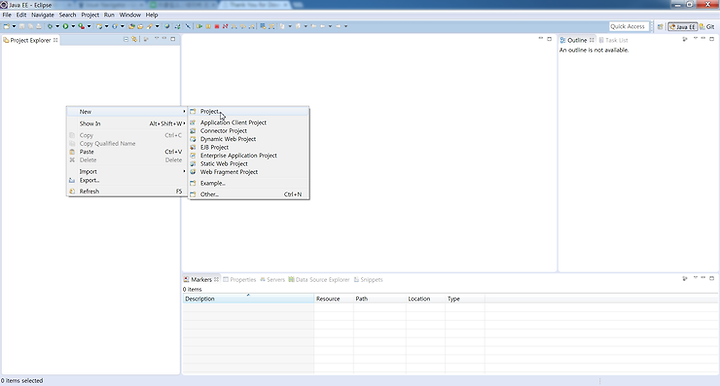Choose Connector Project in submenu
This screenshot has width=720, height=386.
point(248,131)
